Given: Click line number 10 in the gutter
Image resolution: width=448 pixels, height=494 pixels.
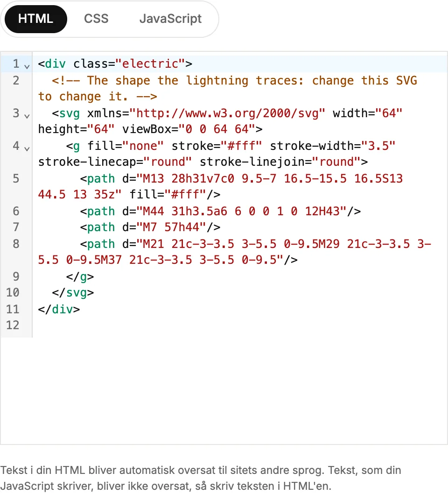Looking at the screenshot, I should tap(13, 293).
